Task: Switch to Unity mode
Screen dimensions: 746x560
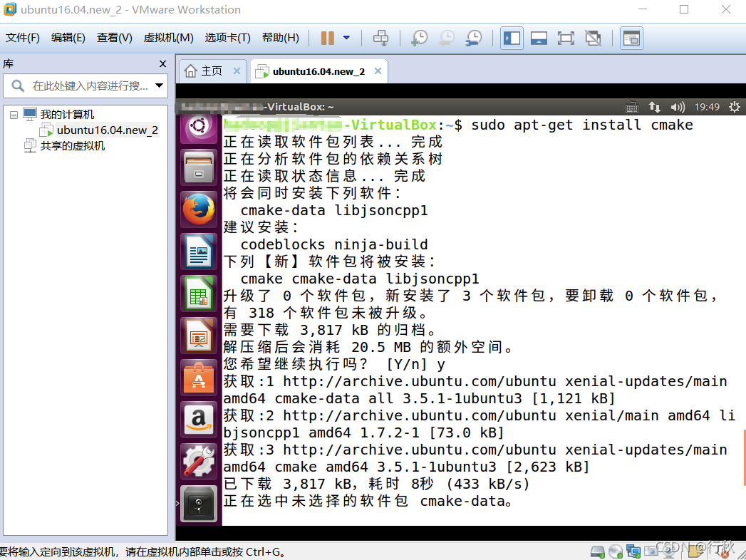Action: point(594,38)
